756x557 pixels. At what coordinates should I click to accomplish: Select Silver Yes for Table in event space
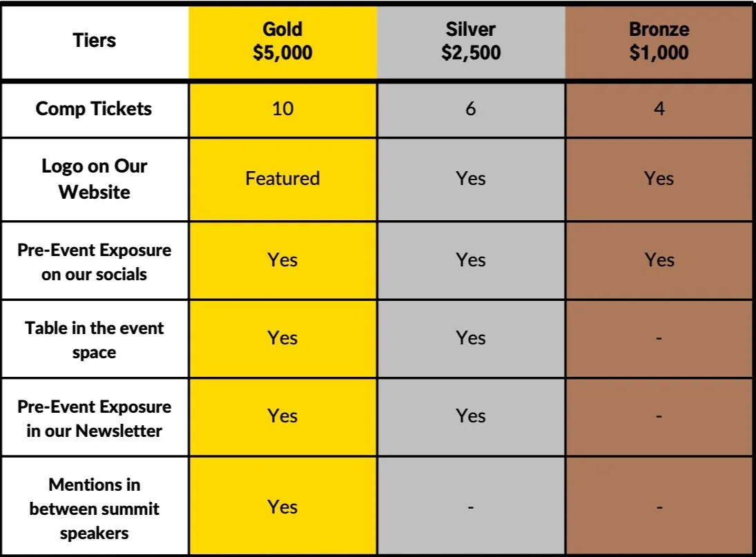[x=471, y=338]
